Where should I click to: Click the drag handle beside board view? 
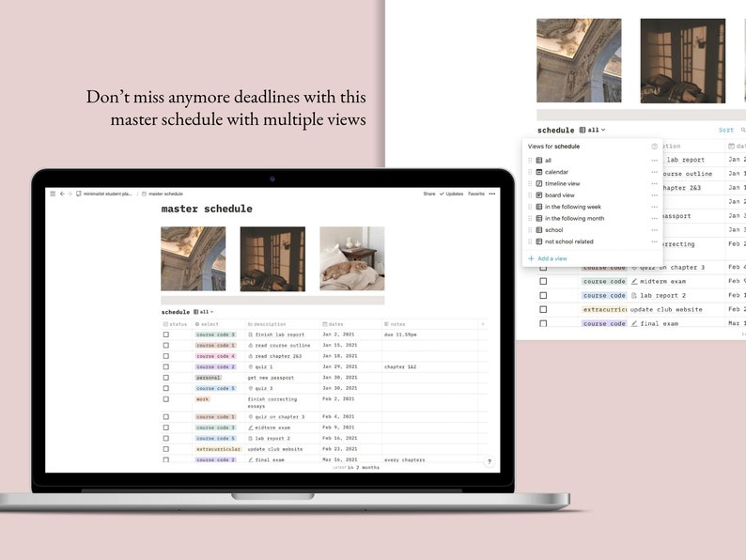pyautogui.click(x=530, y=195)
